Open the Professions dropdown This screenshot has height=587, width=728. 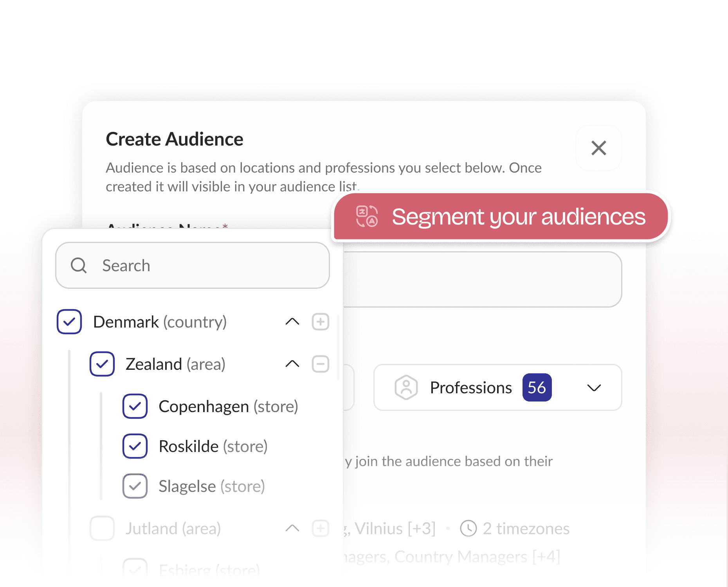point(498,387)
